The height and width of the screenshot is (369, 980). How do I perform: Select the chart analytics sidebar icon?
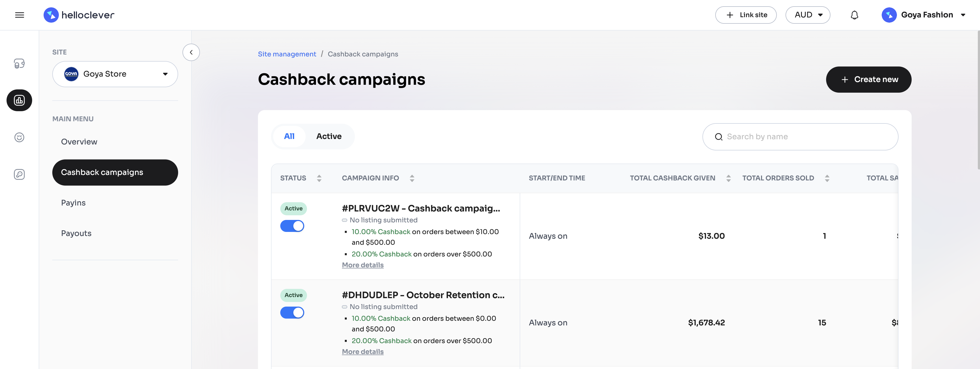[19, 100]
